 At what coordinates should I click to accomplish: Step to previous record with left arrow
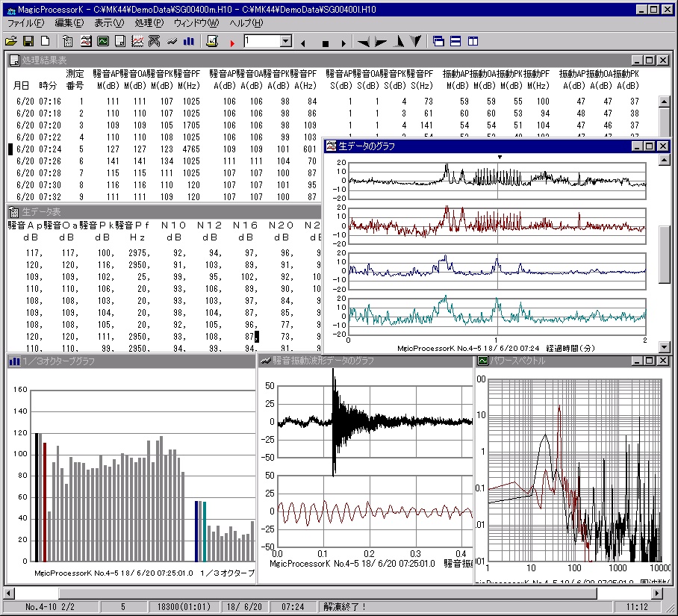click(303, 43)
